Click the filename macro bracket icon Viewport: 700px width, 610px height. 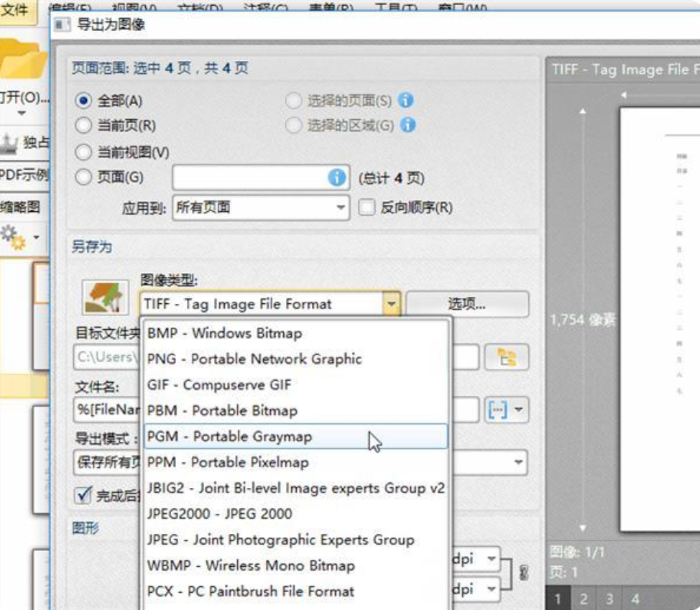coord(498,410)
